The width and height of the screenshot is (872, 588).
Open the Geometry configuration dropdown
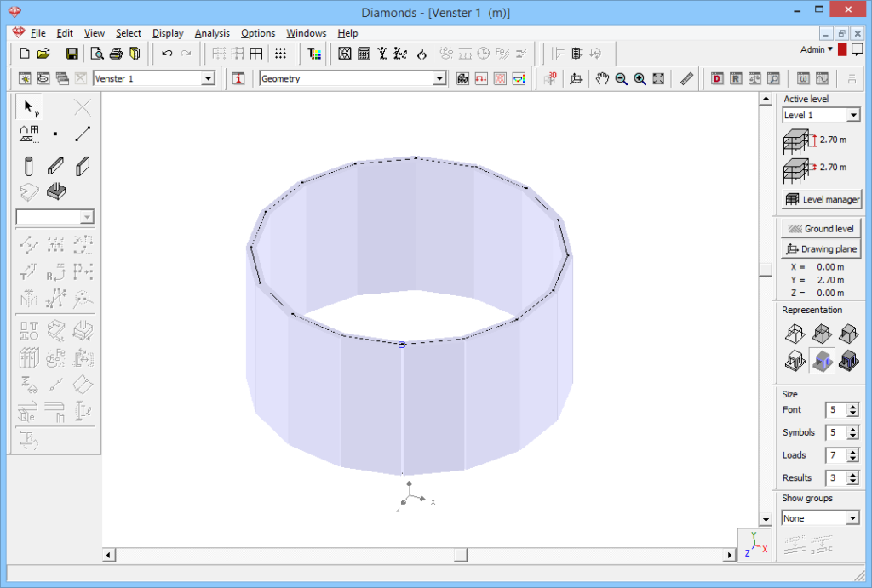coord(439,79)
